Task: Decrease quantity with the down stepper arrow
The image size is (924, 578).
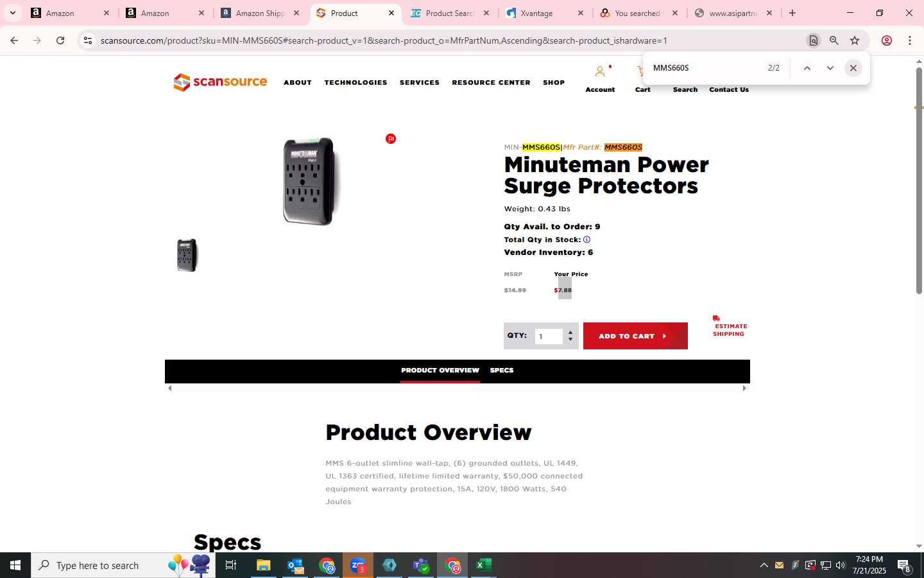Action: 570,340
